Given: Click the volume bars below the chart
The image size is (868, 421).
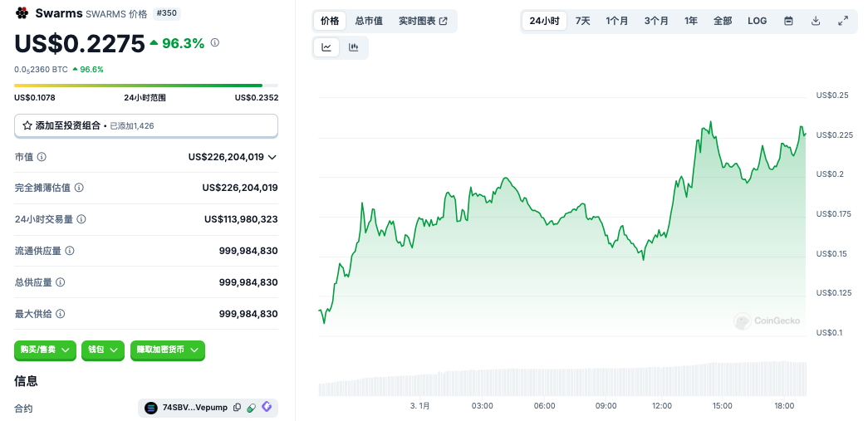Looking at the screenshot, I should point(562,379).
